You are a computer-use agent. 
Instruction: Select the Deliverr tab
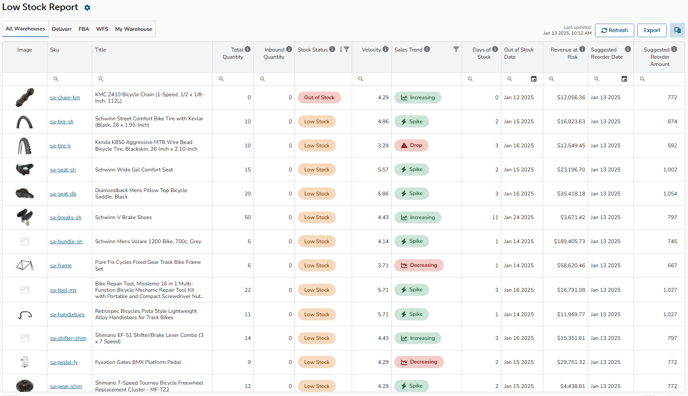click(61, 29)
